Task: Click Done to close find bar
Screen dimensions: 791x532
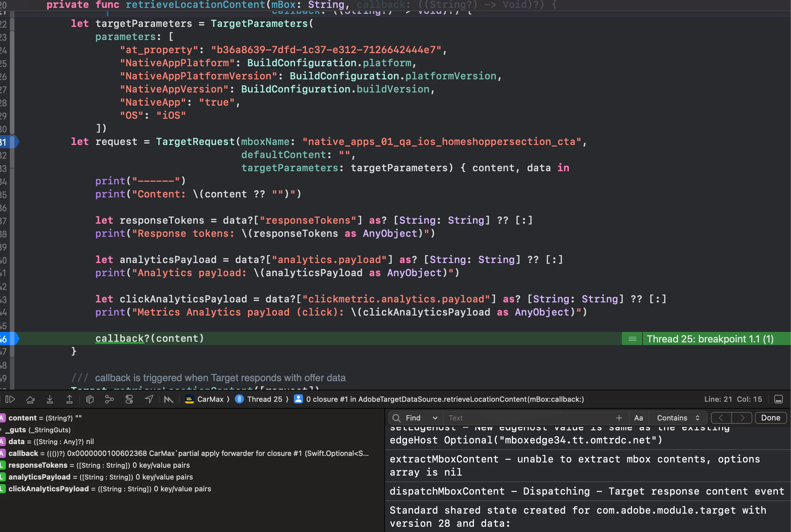Action: (770, 418)
